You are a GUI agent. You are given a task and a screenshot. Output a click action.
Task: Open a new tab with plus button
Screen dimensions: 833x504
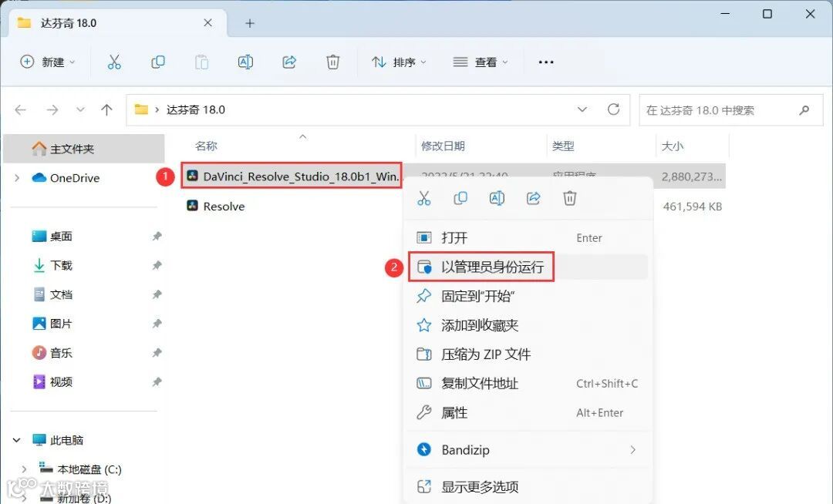point(250,23)
